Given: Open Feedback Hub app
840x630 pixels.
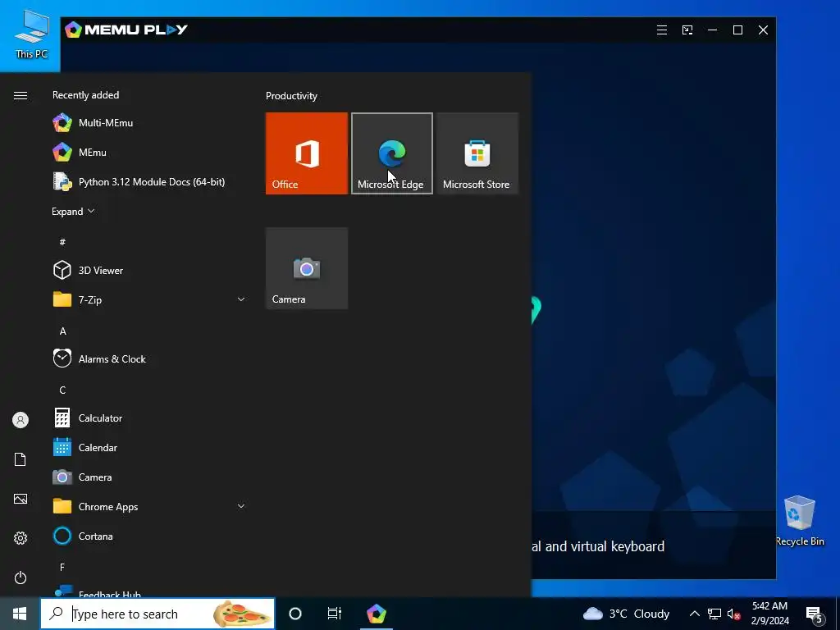Looking at the screenshot, I should point(149,592).
